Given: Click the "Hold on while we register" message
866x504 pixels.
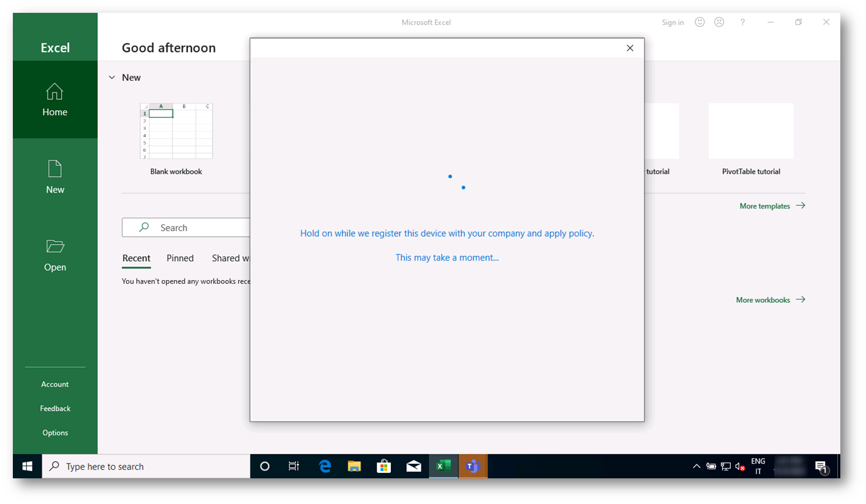Looking at the screenshot, I should click(x=447, y=233).
